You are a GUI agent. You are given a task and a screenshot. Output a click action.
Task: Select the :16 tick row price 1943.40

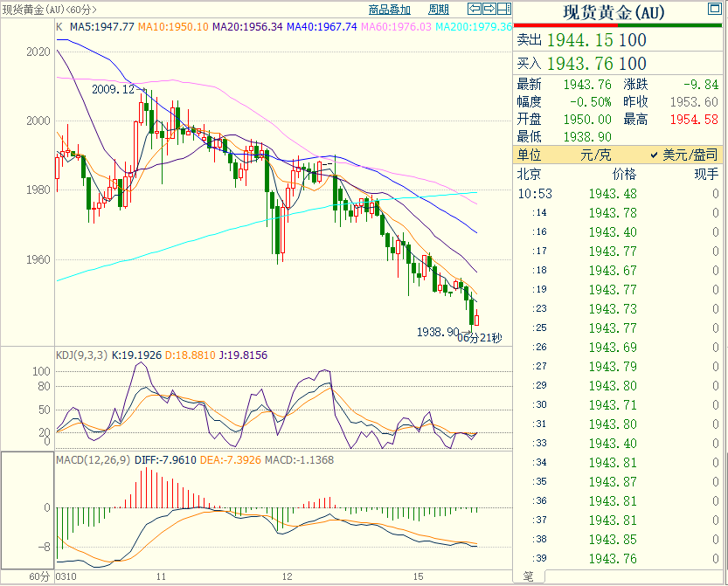613,232
